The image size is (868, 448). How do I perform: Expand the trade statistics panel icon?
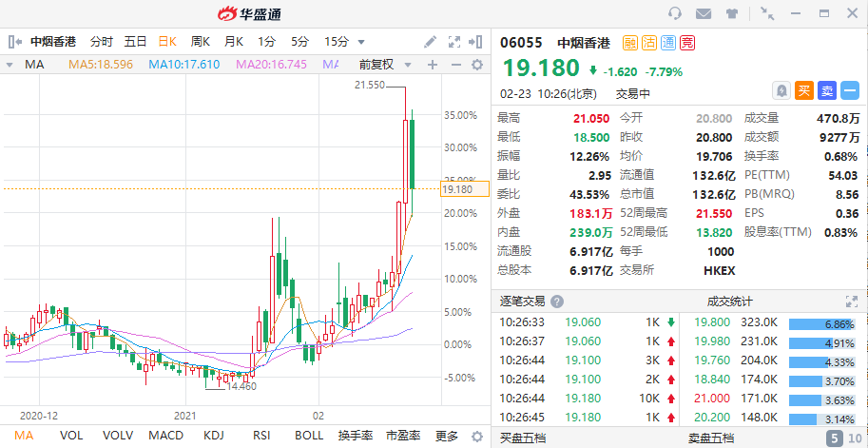pyautogui.click(x=852, y=302)
